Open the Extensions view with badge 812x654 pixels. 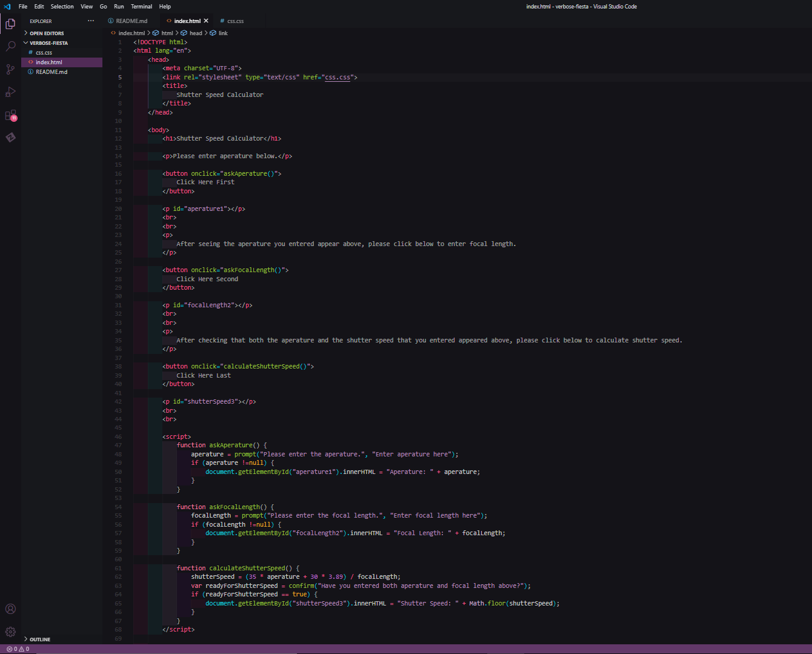pos(10,115)
